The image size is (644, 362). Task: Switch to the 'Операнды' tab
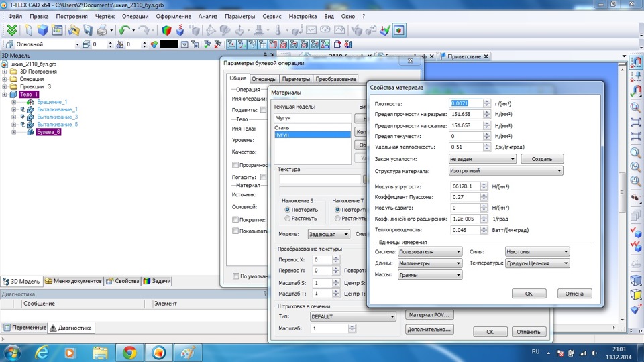(x=264, y=79)
